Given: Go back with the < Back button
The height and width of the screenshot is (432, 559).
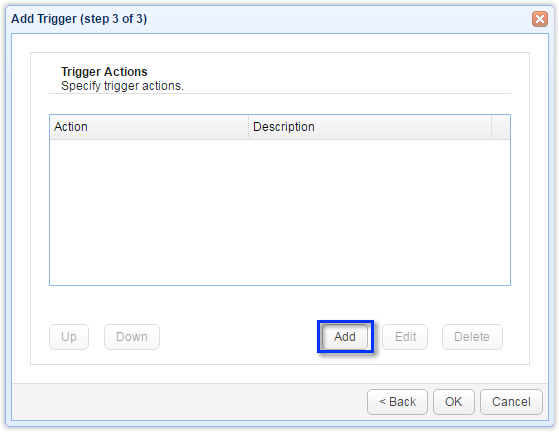Looking at the screenshot, I should (397, 402).
